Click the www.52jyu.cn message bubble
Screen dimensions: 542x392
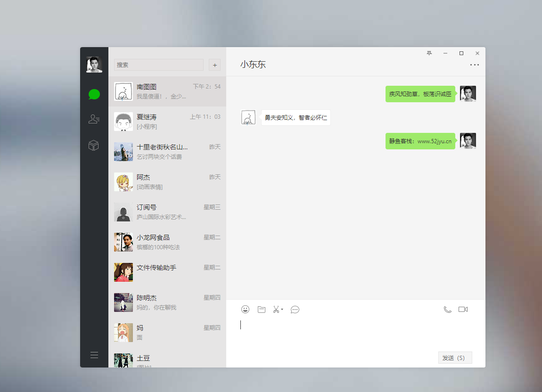[x=420, y=141]
